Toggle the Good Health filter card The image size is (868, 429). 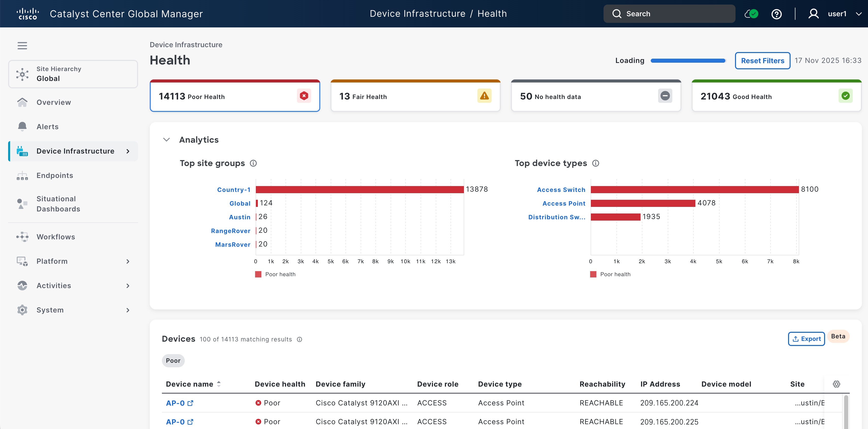[776, 96]
